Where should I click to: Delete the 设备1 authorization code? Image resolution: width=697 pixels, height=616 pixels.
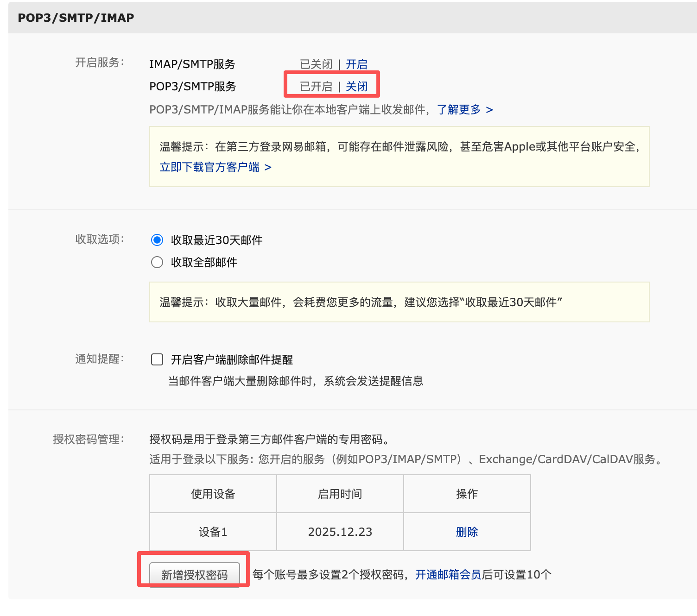467,532
